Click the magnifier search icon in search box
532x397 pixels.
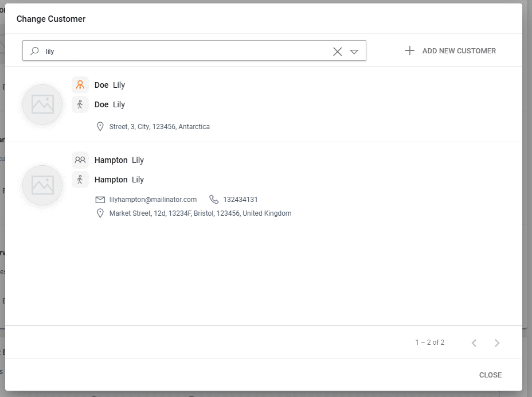[35, 51]
